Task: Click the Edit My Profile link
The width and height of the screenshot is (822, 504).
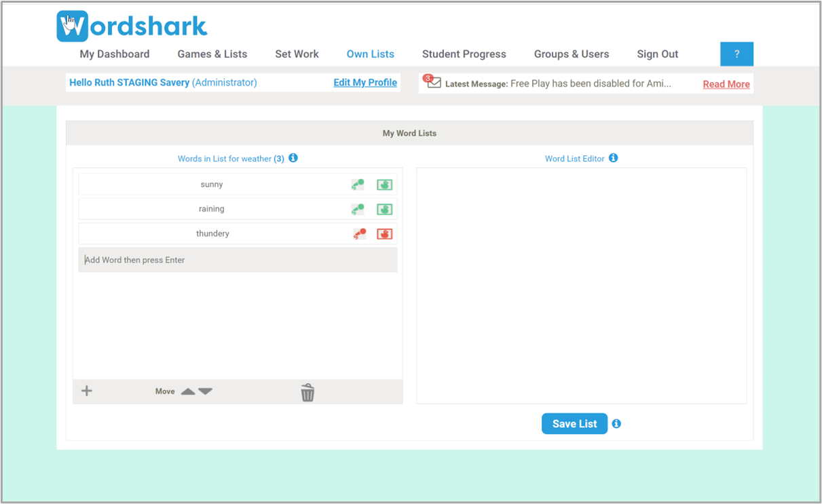Action: (365, 82)
